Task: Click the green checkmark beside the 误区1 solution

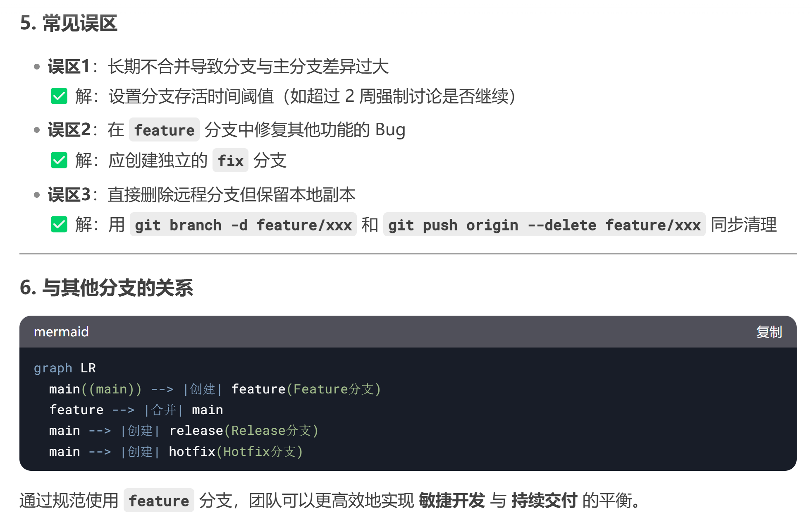Action: (59, 96)
